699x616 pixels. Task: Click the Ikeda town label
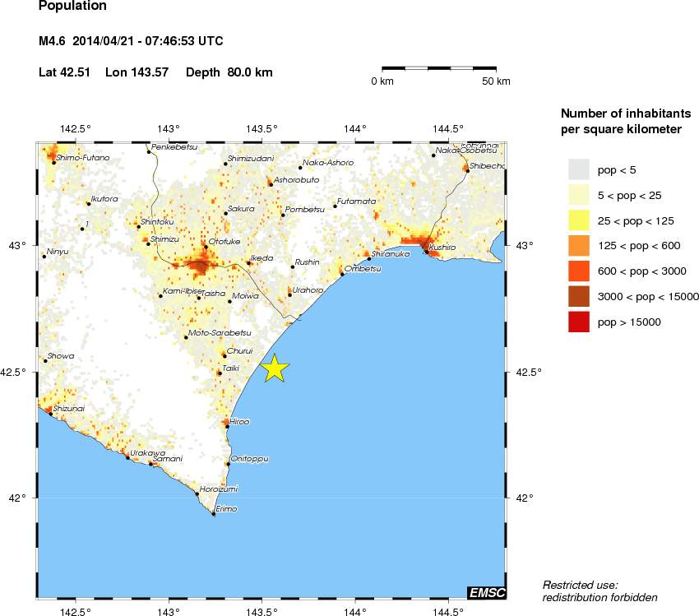coord(262,258)
